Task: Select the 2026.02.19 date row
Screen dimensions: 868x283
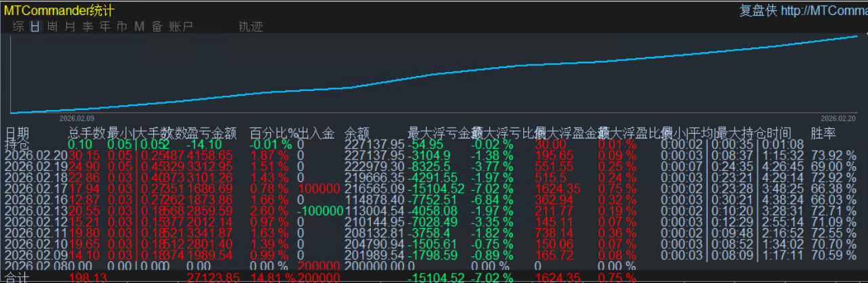Action: coord(36,166)
